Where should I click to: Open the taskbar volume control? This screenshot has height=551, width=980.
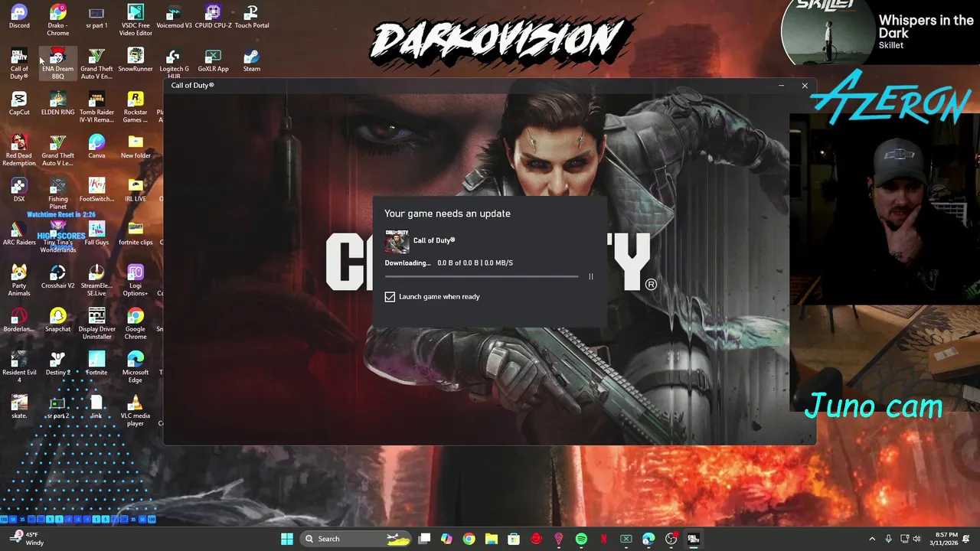916,539
